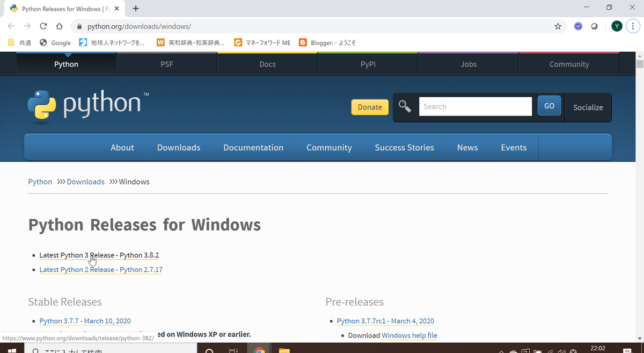This screenshot has width=644, height=353.
Task: Open the 地球人ネットワーク bookmark
Action: click(x=112, y=42)
